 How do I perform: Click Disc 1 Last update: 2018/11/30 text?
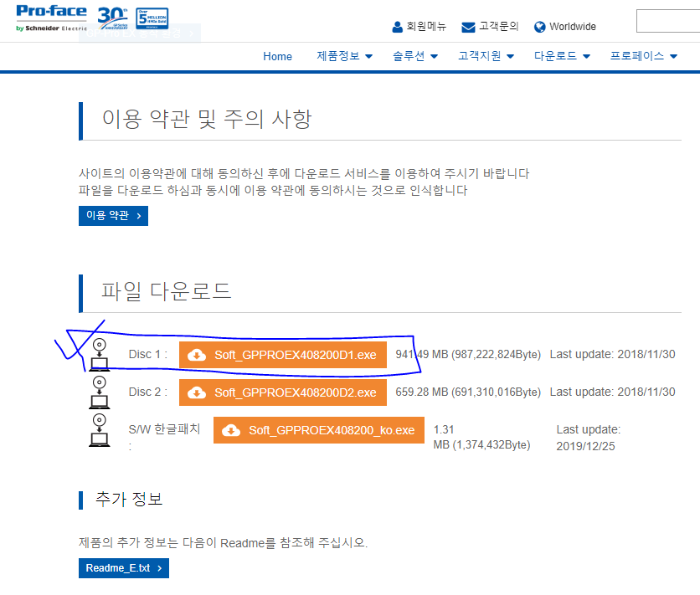pyautogui.click(x=613, y=355)
